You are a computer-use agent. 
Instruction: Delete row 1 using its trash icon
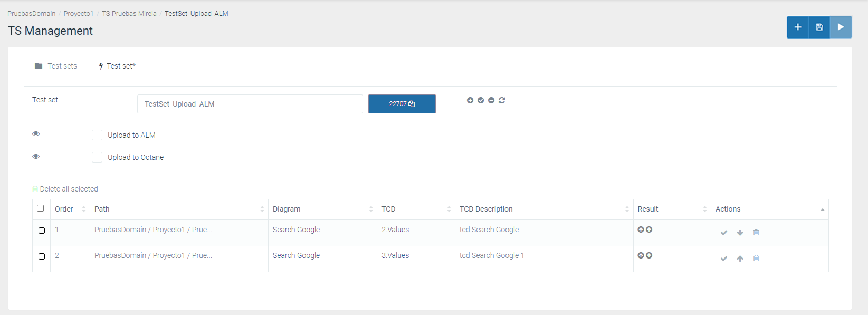[756, 232]
